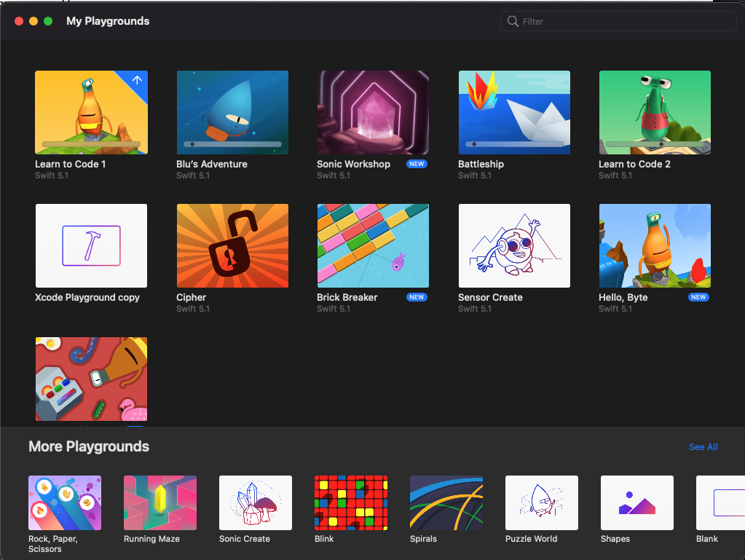Image resolution: width=745 pixels, height=560 pixels.
Task: Click the 'Brick Breaker' title text
Action: [347, 297]
